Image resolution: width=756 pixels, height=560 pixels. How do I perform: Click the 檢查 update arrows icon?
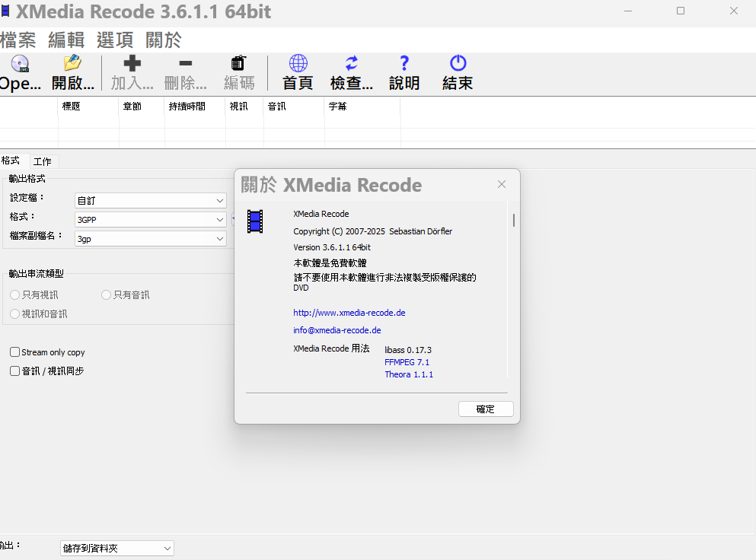[x=352, y=73]
